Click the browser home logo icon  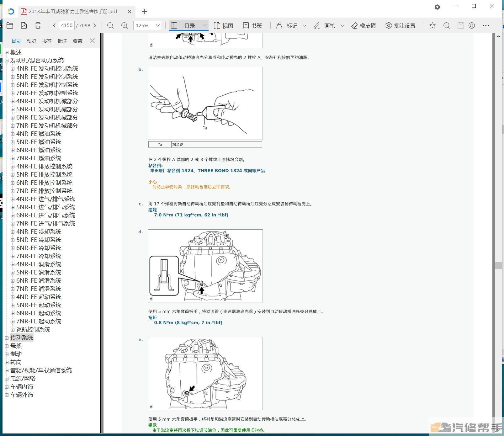(11, 12)
